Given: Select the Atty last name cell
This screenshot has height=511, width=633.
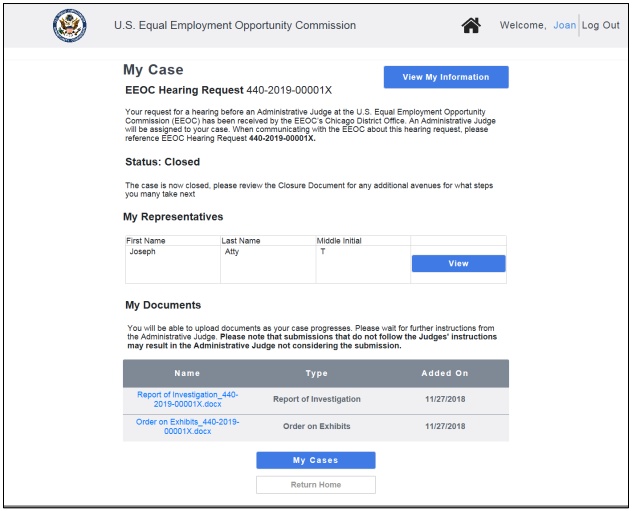Looking at the screenshot, I should tap(268, 264).
